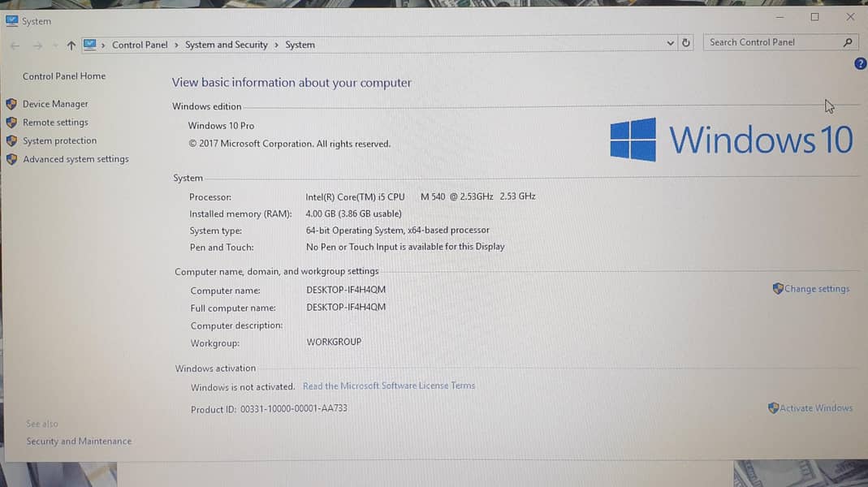868x487 pixels.
Task: Open the address bar history dropdown
Action: tap(671, 43)
